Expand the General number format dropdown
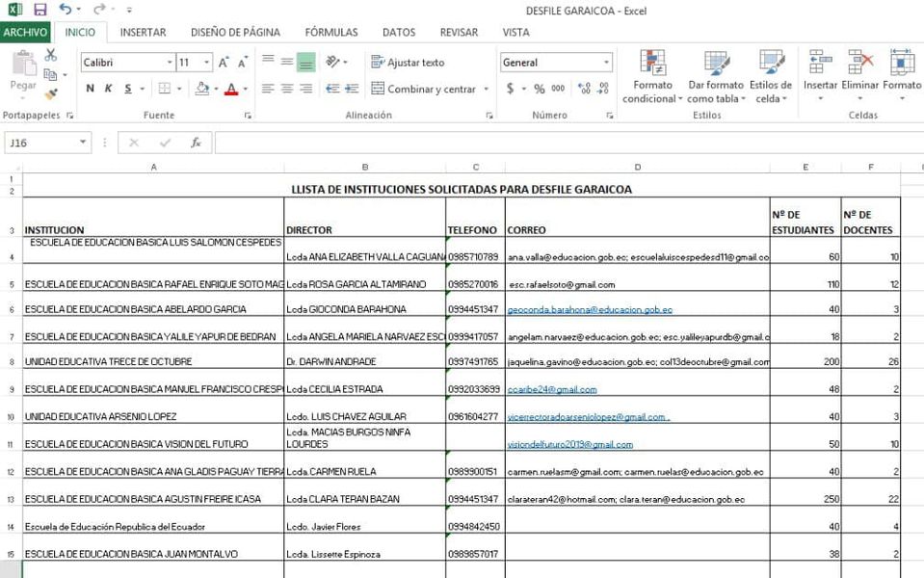This screenshot has width=924, height=578. point(606,63)
